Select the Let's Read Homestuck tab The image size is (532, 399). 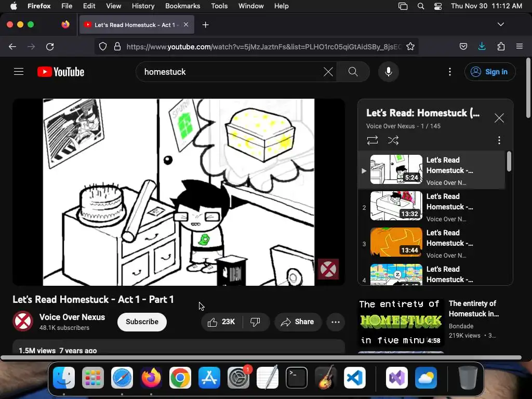click(137, 25)
